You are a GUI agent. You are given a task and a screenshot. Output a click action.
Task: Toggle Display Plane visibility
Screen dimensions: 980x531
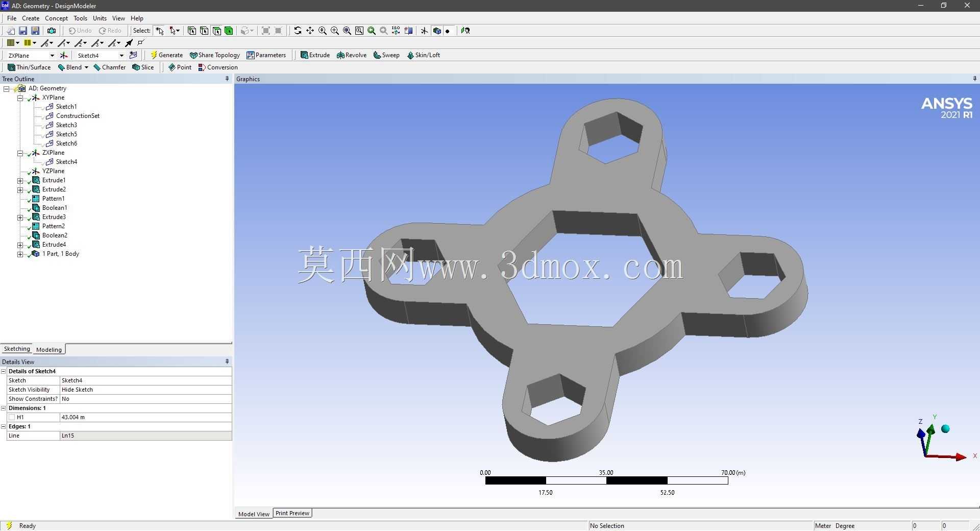424,31
